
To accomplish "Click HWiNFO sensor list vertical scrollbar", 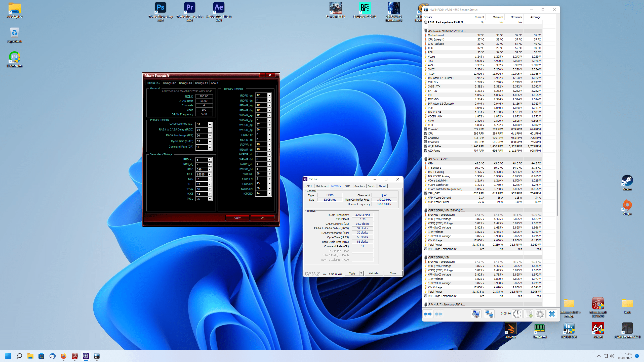I will [x=557, y=197].
